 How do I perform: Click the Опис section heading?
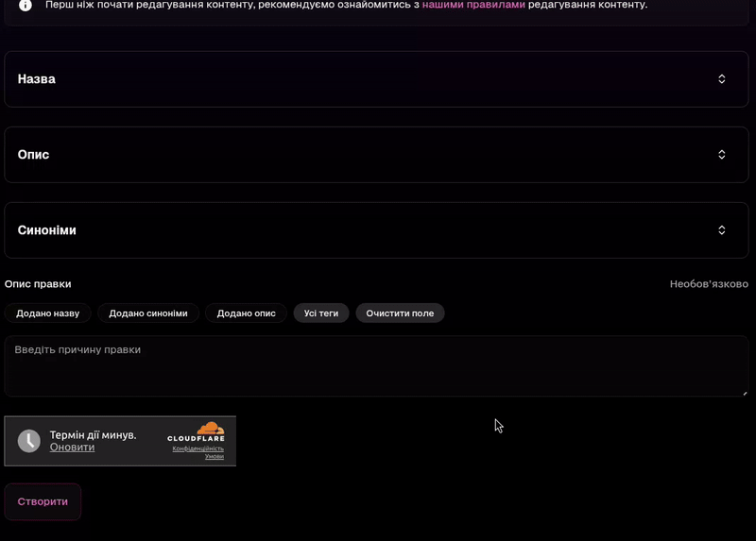(33, 155)
